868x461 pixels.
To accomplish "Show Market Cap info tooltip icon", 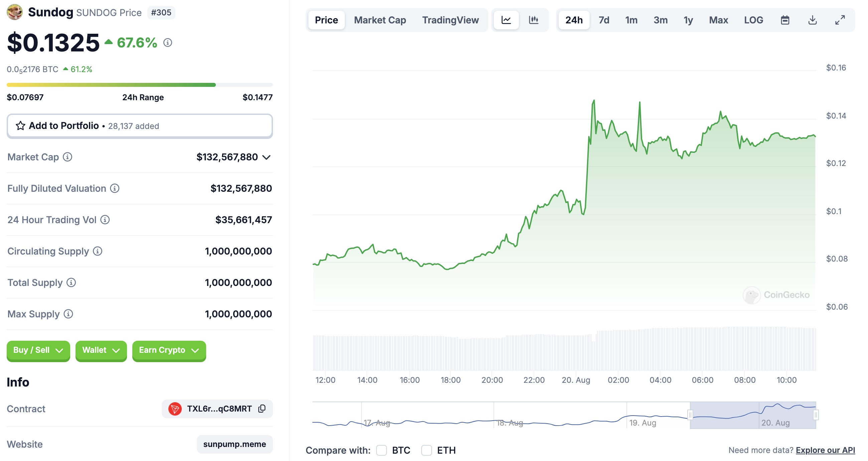I will tap(67, 157).
